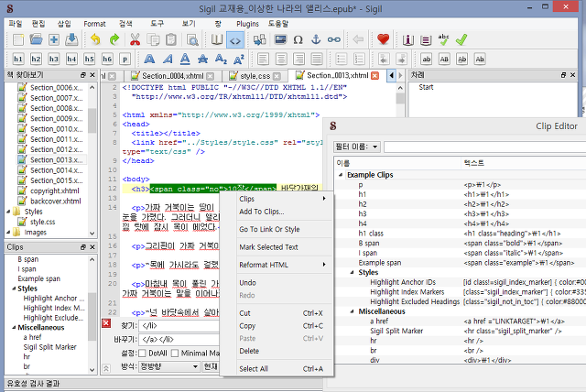Click the red heart donate icon
Image resolution: width=586 pixels, height=392 pixels.
[383, 39]
